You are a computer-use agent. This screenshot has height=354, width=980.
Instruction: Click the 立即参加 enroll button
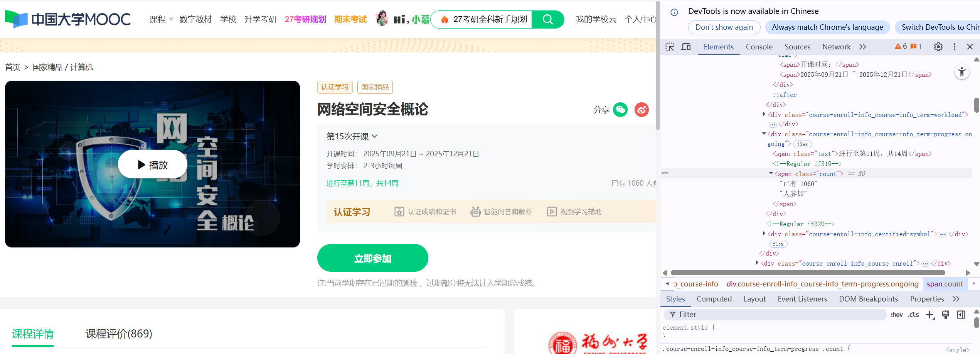[x=372, y=257]
